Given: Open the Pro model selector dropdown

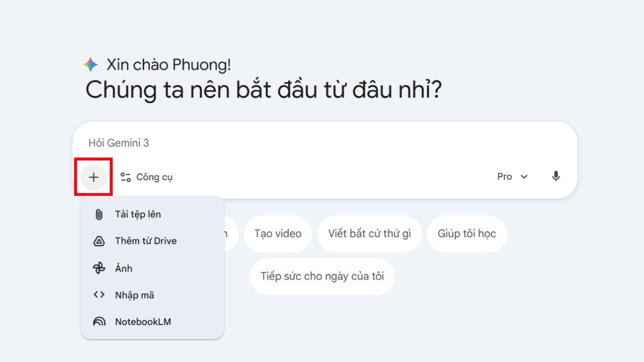Looking at the screenshot, I should 513,176.
